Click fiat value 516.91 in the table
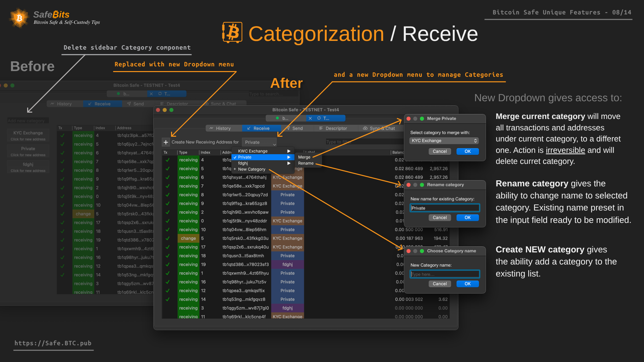Screen dimensions: 644x362 [441, 230]
